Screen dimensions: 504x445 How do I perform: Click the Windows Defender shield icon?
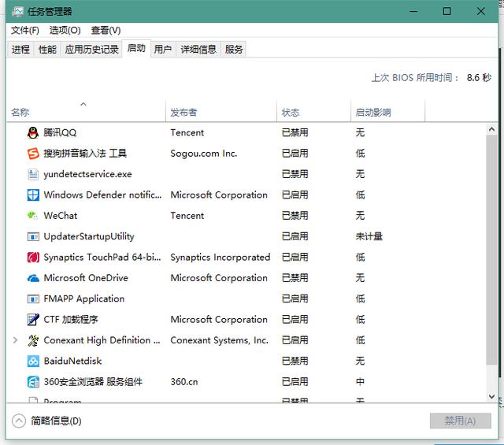point(33,195)
